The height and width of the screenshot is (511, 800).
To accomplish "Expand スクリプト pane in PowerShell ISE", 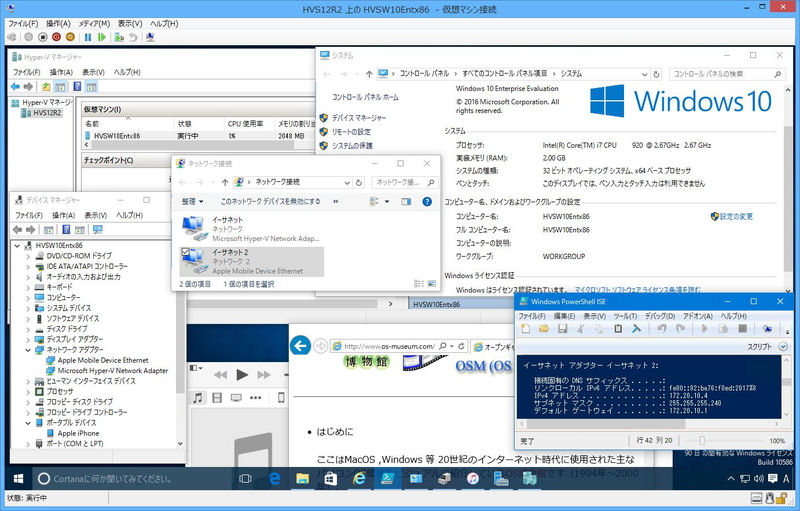I will pos(783,346).
